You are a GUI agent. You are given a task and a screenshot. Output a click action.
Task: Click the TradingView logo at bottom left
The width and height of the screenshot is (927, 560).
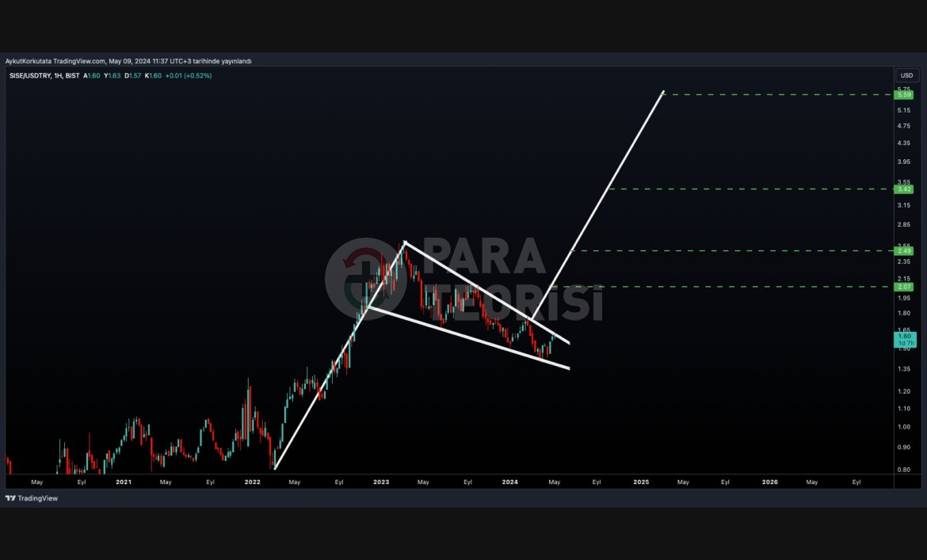pyautogui.click(x=32, y=498)
